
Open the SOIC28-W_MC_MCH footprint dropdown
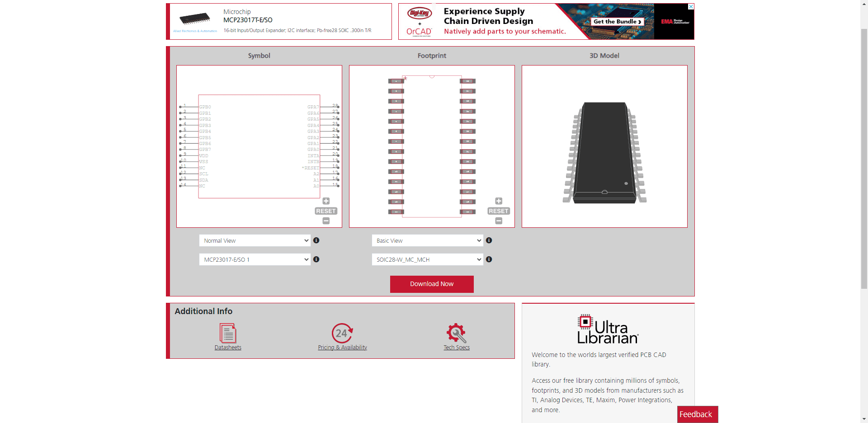(x=428, y=259)
